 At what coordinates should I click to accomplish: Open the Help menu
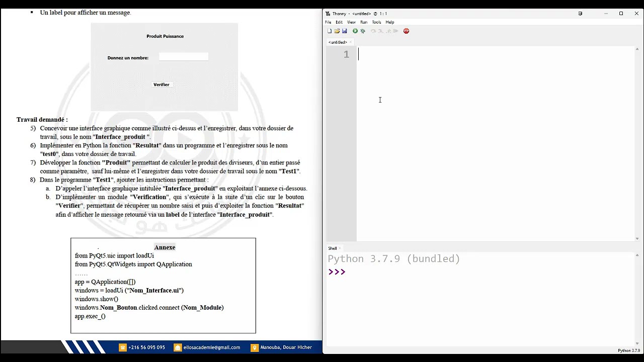pos(390,22)
